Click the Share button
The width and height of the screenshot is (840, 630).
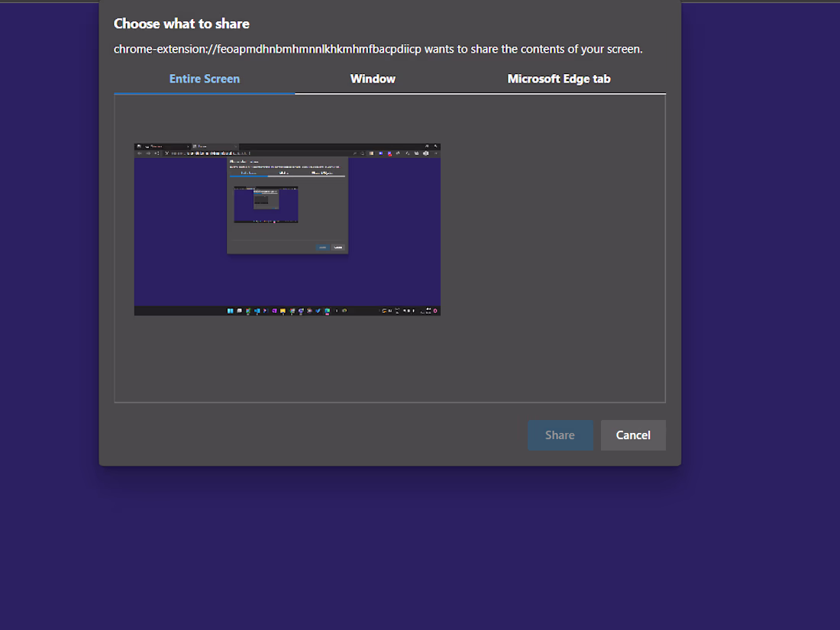click(x=560, y=435)
